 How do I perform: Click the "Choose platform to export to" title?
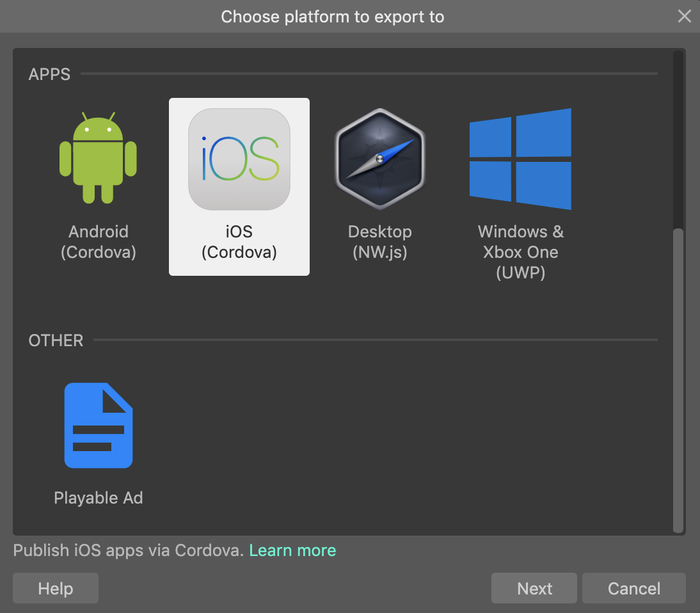333,17
